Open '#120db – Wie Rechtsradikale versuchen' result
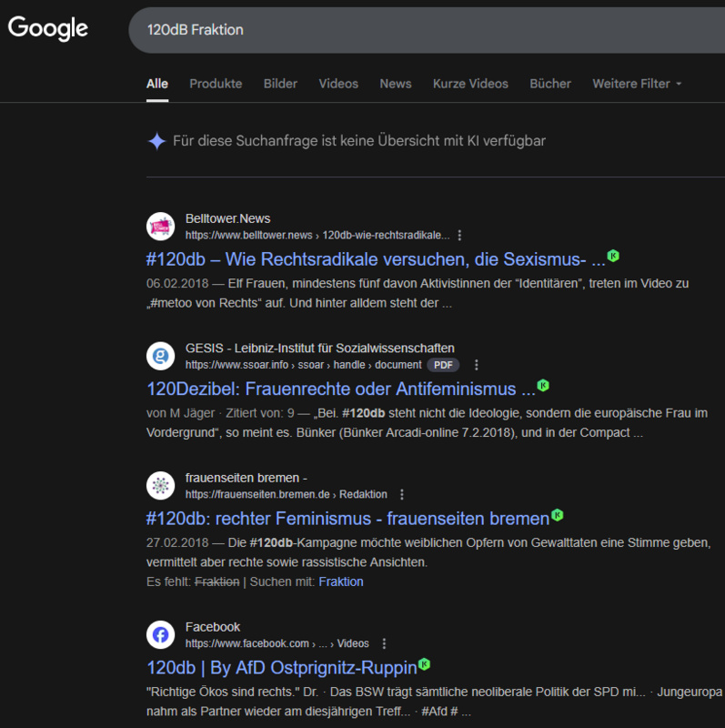The image size is (725, 728). click(376, 259)
